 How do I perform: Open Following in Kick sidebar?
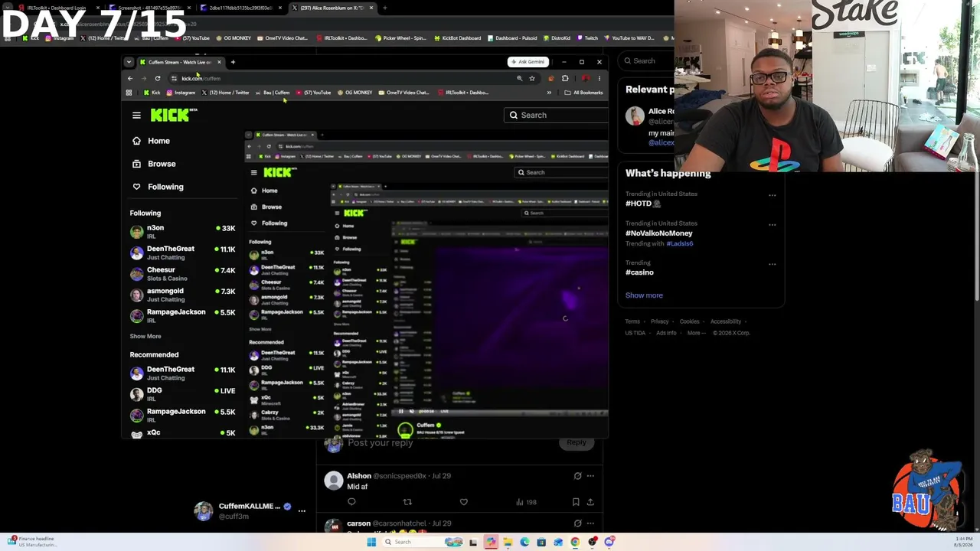[x=158, y=187]
